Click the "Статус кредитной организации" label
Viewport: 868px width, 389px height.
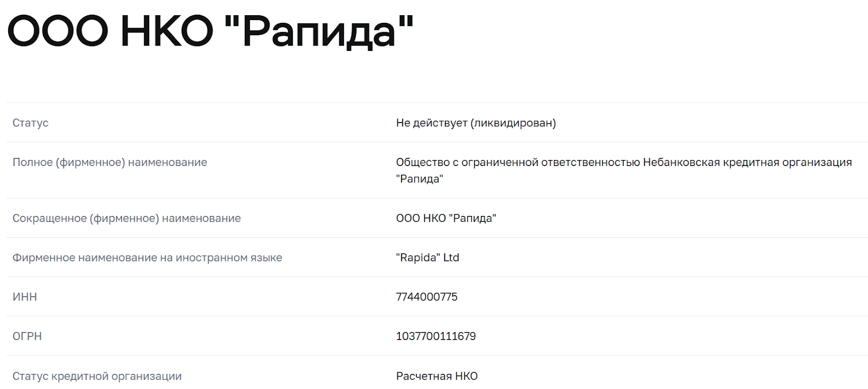click(x=97, y=376)
